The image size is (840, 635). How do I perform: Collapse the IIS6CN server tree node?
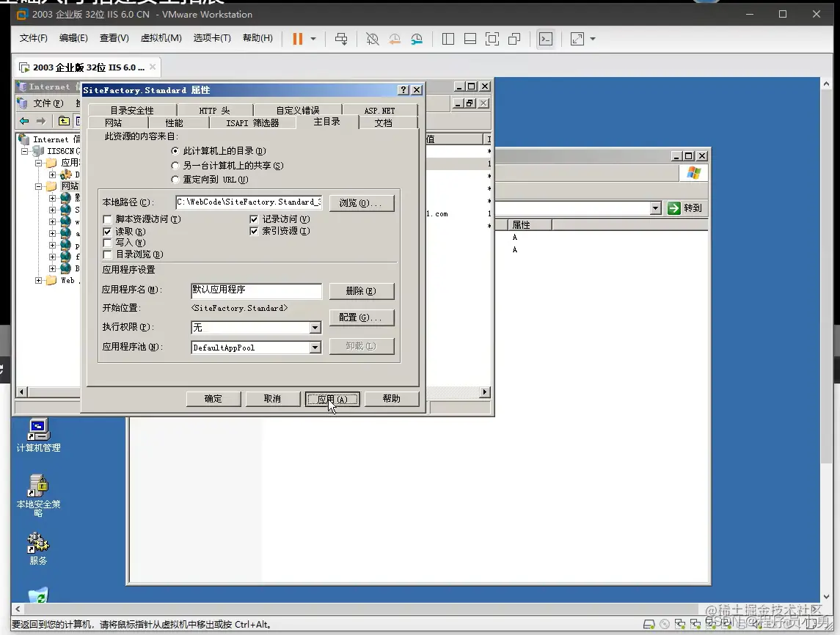click(24, 151)
